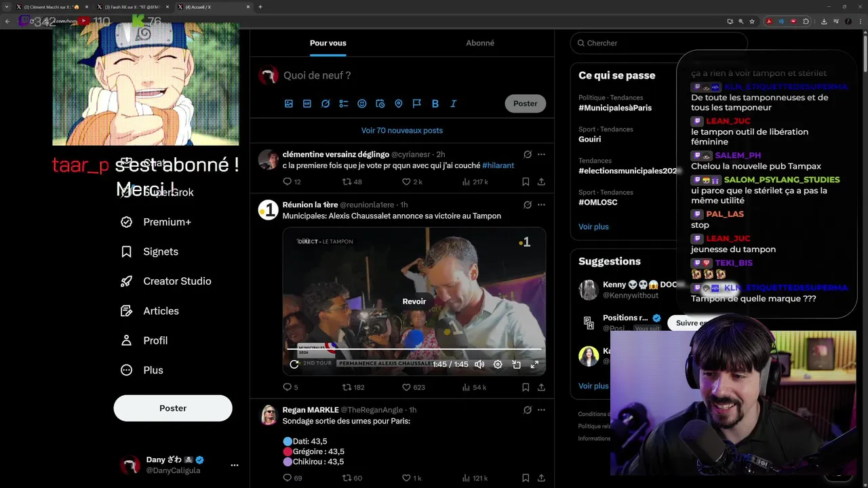Add a poll to the new post
The width and height of the screenshot is (868, 488).
(x=344, y=104)
